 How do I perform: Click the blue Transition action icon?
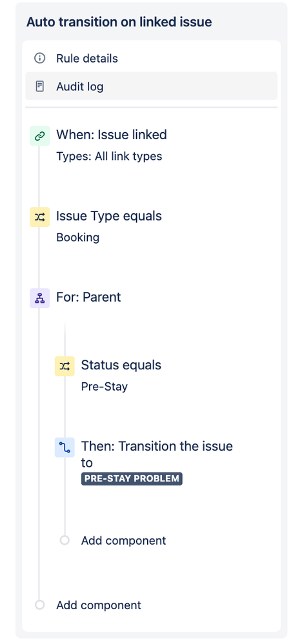click(x=65, y=447)
